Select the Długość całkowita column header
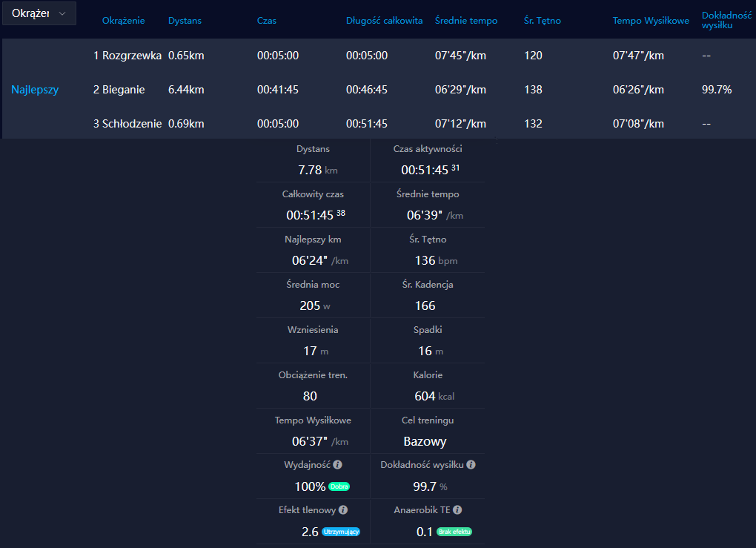The image size is (756, 548). tap(383, 21)
